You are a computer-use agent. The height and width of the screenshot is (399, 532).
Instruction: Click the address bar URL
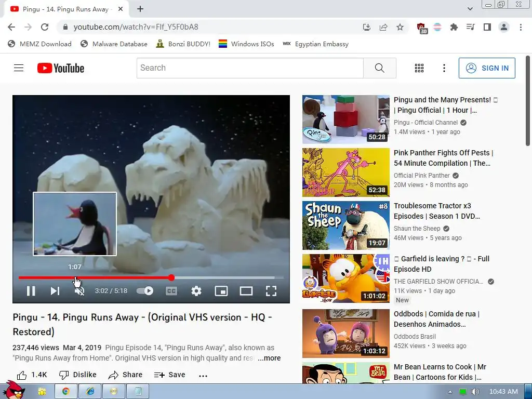pyautogui.click(x=136, y=27)
